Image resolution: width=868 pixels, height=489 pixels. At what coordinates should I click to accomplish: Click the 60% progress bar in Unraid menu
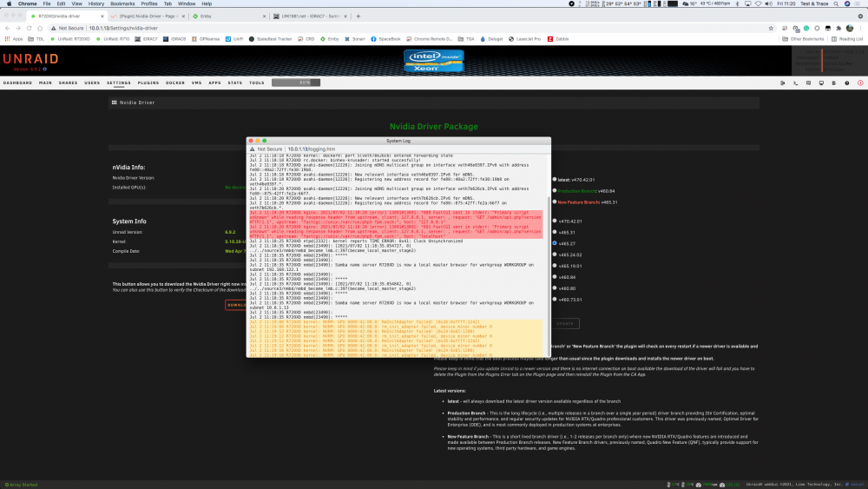(296, 83)
